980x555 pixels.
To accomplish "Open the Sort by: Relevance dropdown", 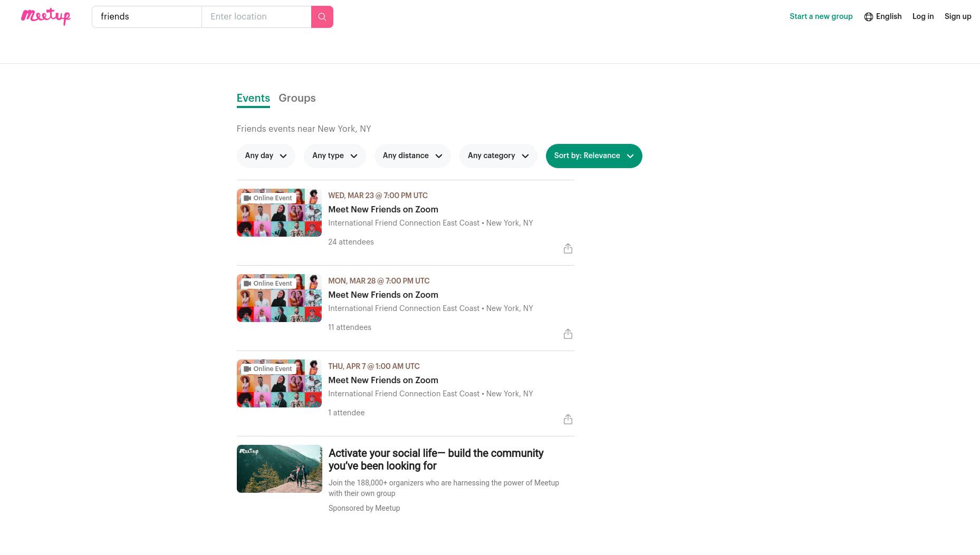I will point(594,156).
